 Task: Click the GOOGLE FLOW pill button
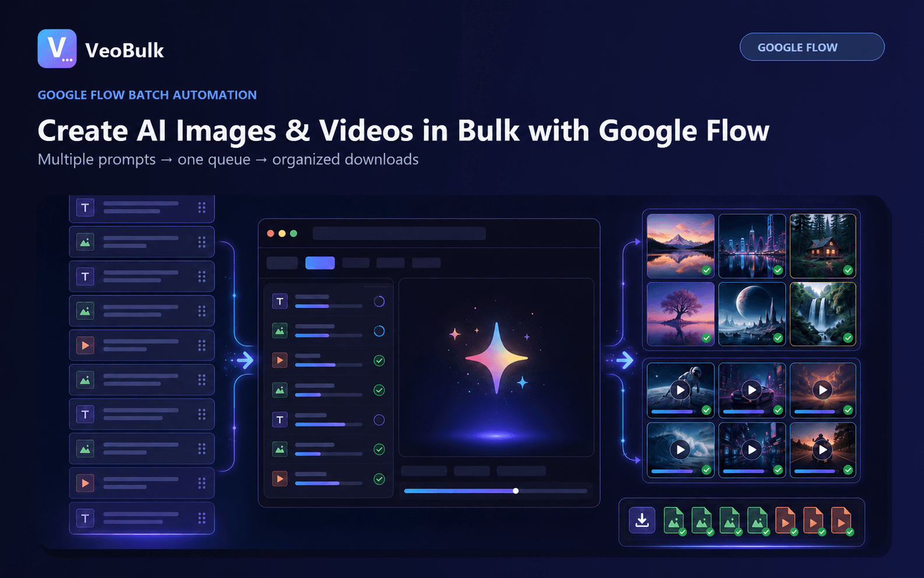tap(812, 47)
